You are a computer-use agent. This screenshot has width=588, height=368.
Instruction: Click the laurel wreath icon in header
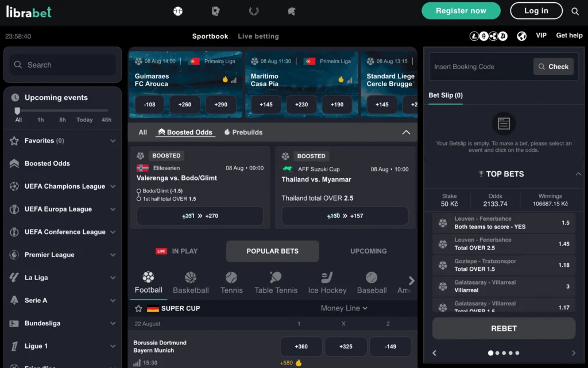coord(254,11)
